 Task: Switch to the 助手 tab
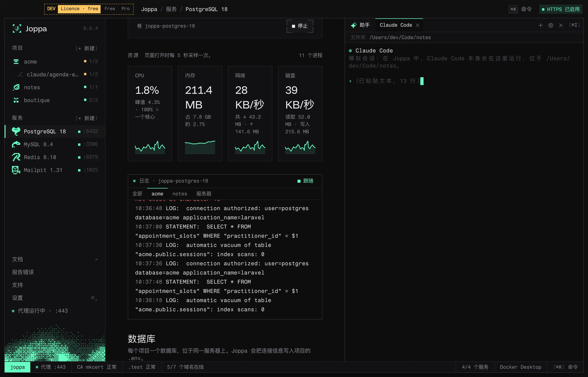(x=360, y=25)
